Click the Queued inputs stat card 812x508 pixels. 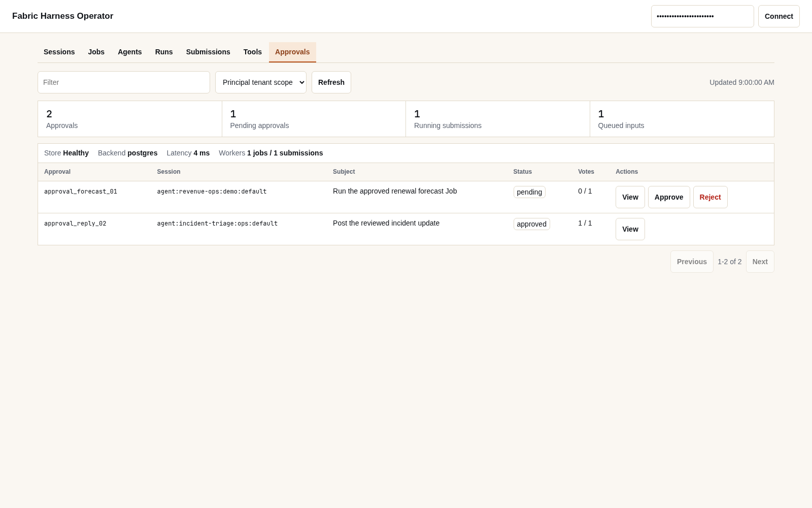[682, 119]
